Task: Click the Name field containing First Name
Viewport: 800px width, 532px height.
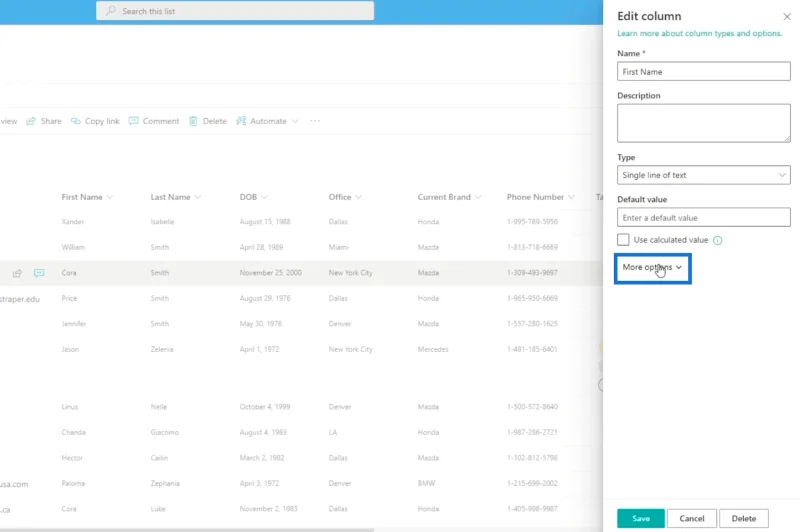Action: [704, 71]
